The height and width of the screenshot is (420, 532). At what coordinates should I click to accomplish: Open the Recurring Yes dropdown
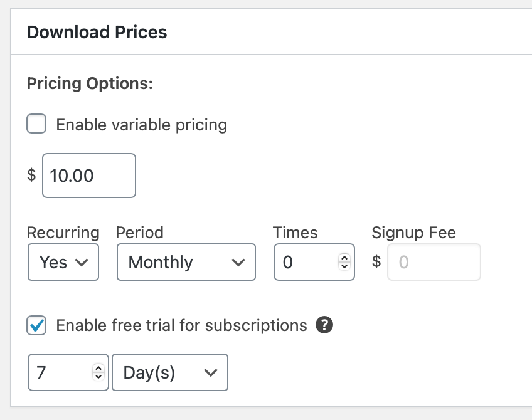coord(63,262)
